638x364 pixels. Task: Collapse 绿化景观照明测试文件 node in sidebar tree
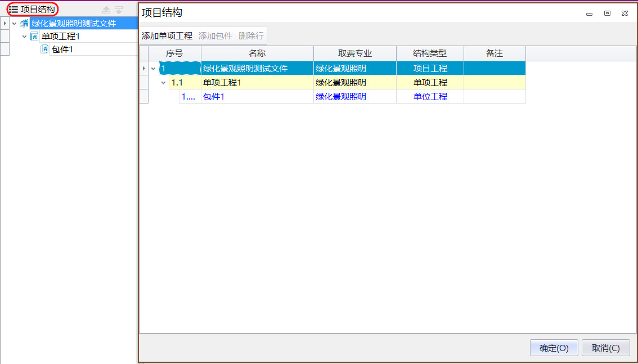14,24
